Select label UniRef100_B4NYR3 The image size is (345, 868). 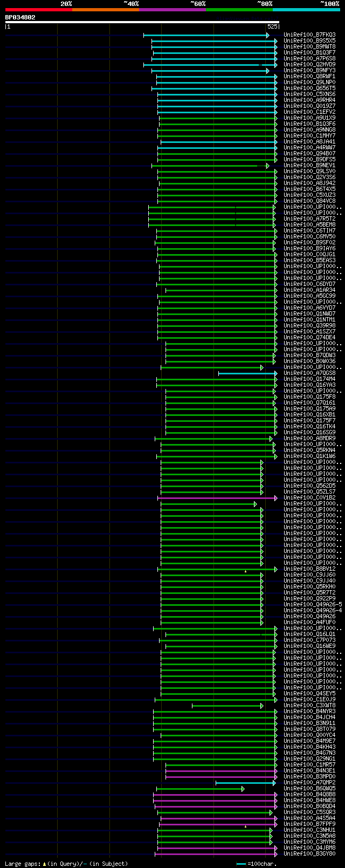[309, 712]
